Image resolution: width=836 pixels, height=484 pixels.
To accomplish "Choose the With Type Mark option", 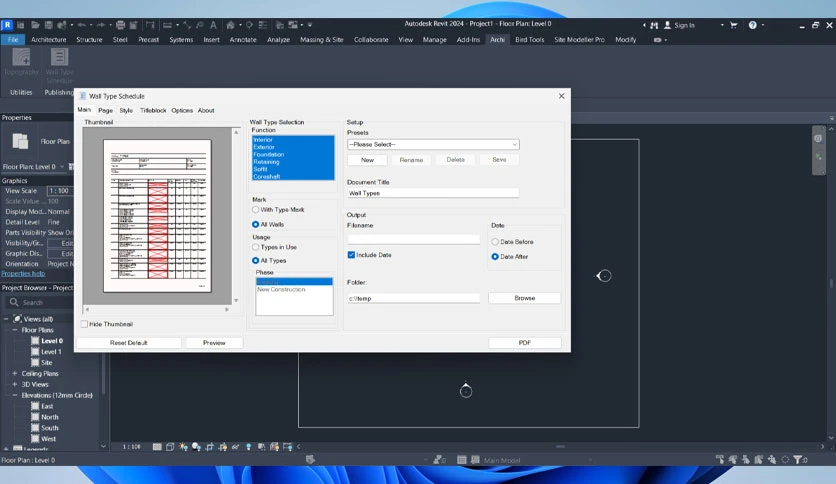I will [255, 210].
